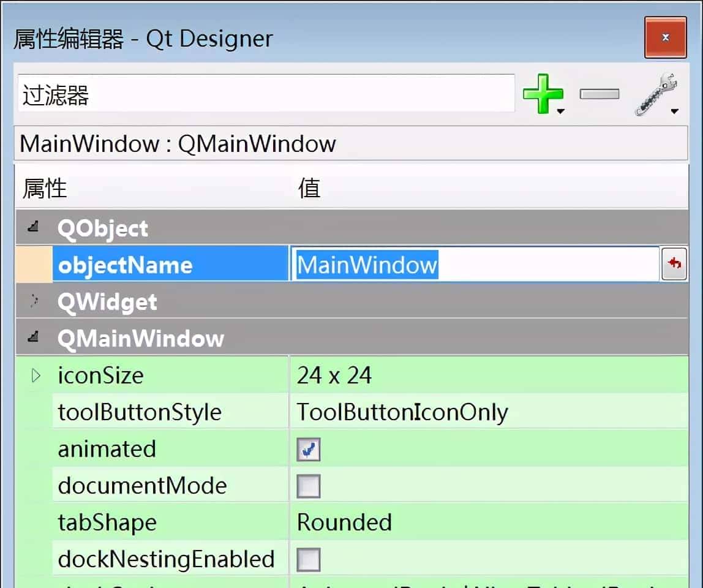Remove dynamic property using minus icon
Image resolution: width=703 pixels, height=588 pixels.
pos(599,93)
